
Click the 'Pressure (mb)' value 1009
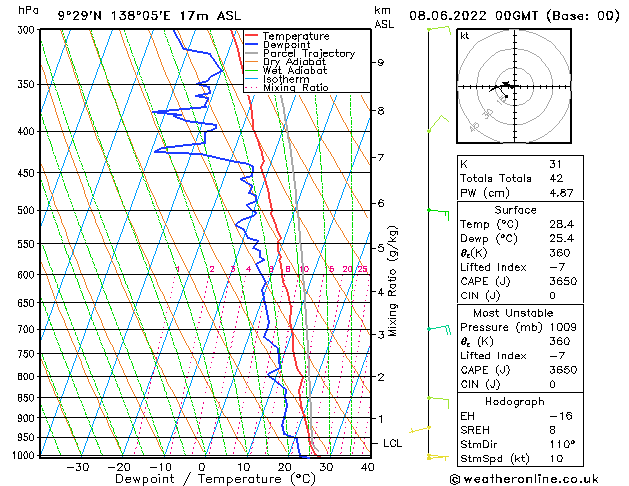click(563, 327)
